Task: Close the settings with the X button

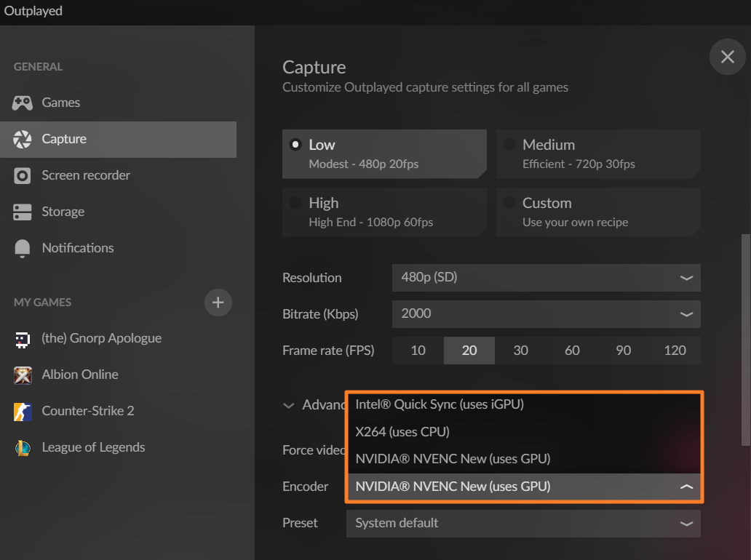Action: tap(728, 57)
